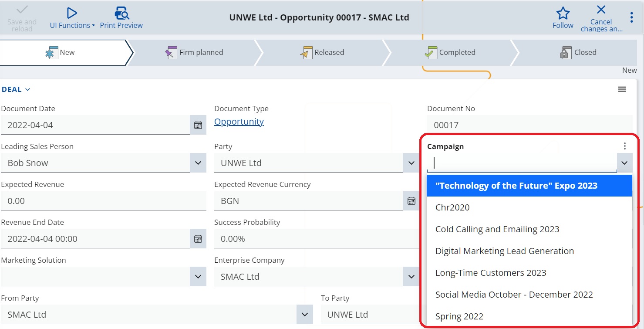Image resolution: width=644 pixels, height=329 pixels.
Task: Open the DEAL panel hamburger menu
Action: pos(622,89)
